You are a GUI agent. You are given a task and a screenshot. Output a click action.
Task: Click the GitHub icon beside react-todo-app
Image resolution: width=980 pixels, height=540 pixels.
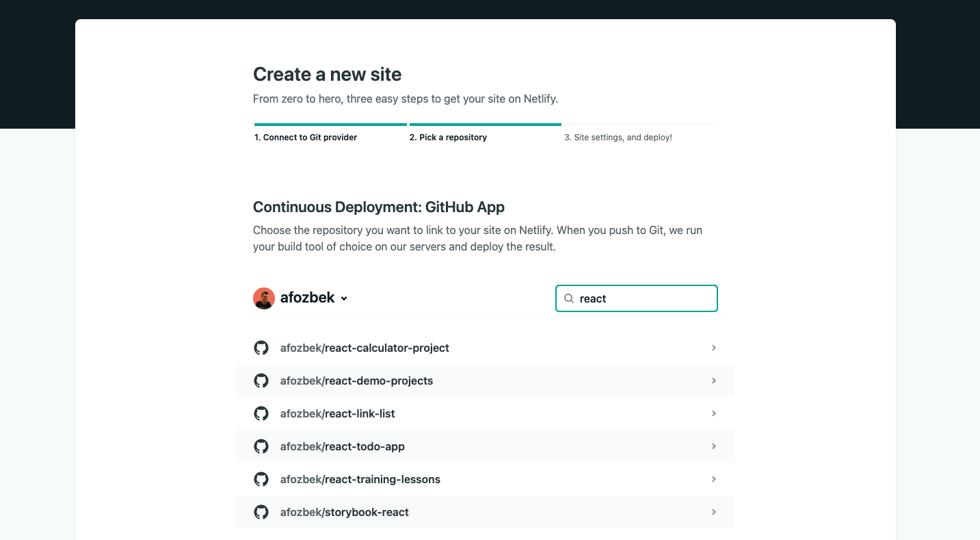point(261,446)
